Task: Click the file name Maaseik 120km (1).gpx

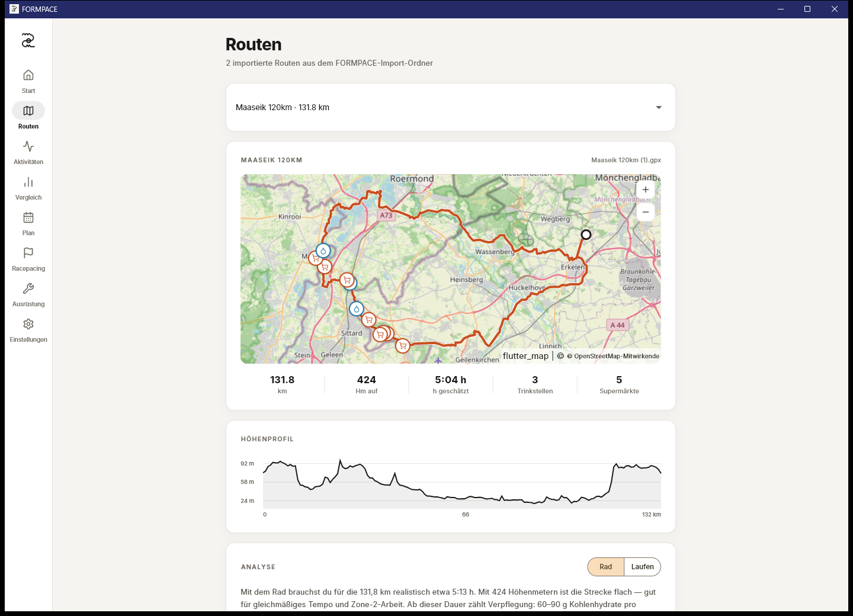Action: point(626,160)
